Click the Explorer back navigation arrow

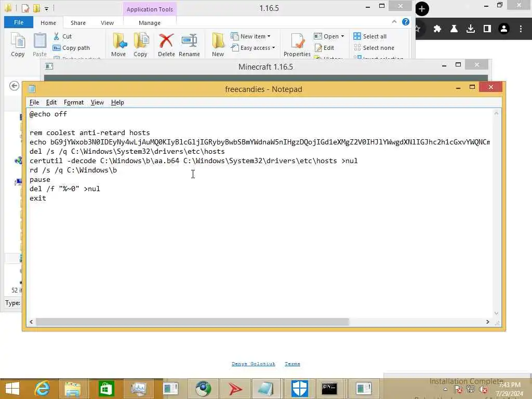(14, 86)
